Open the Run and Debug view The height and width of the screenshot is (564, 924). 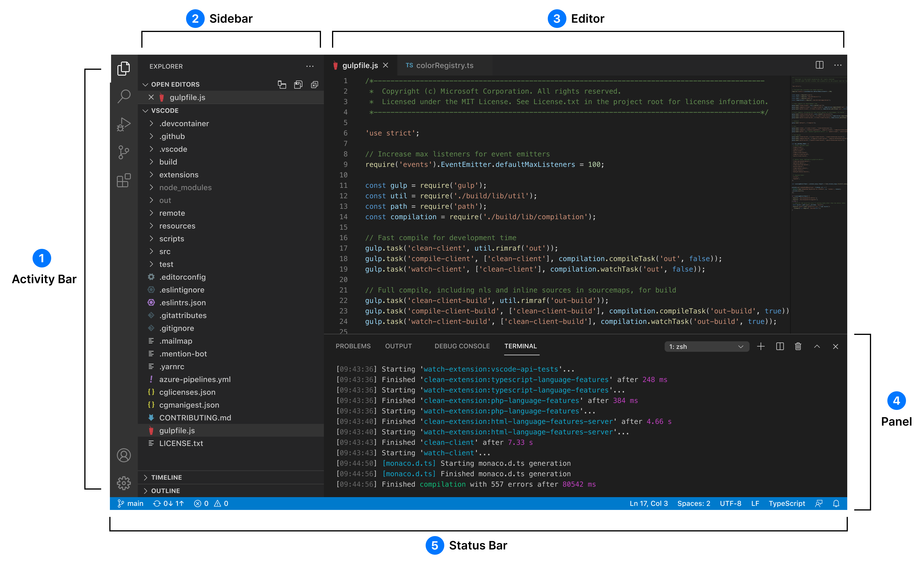[123, 124]
